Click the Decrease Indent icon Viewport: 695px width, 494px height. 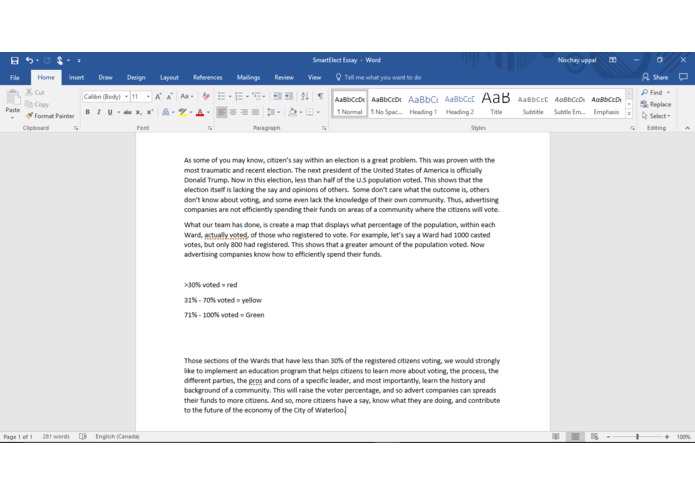point(277,96)
